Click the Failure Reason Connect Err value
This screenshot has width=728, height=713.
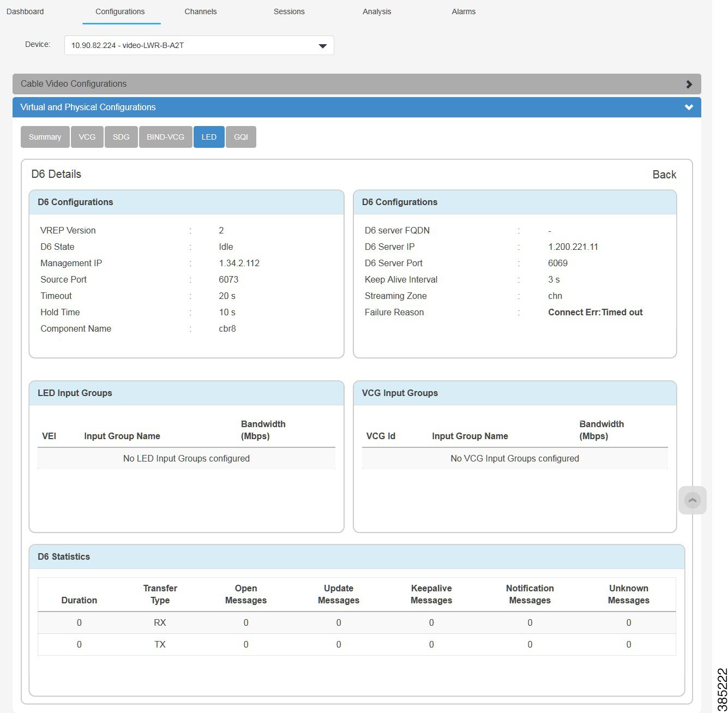pyautogui.click(x=595, y=312)
